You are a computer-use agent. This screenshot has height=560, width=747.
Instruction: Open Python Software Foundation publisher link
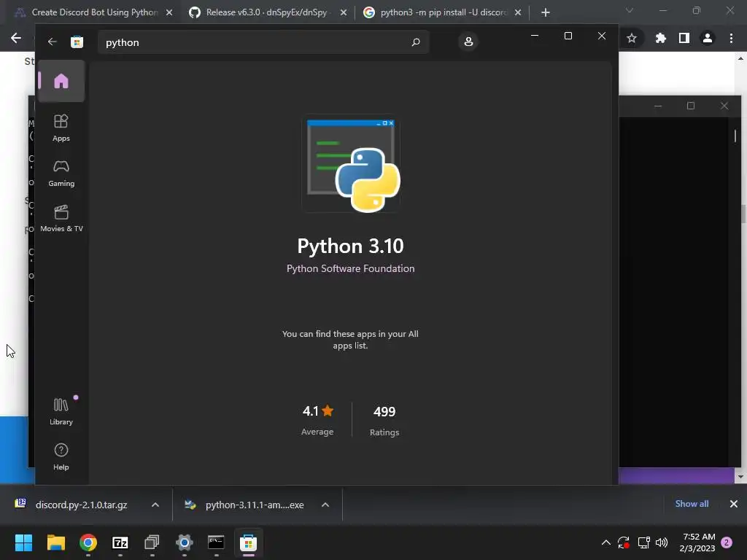(351, 268)
